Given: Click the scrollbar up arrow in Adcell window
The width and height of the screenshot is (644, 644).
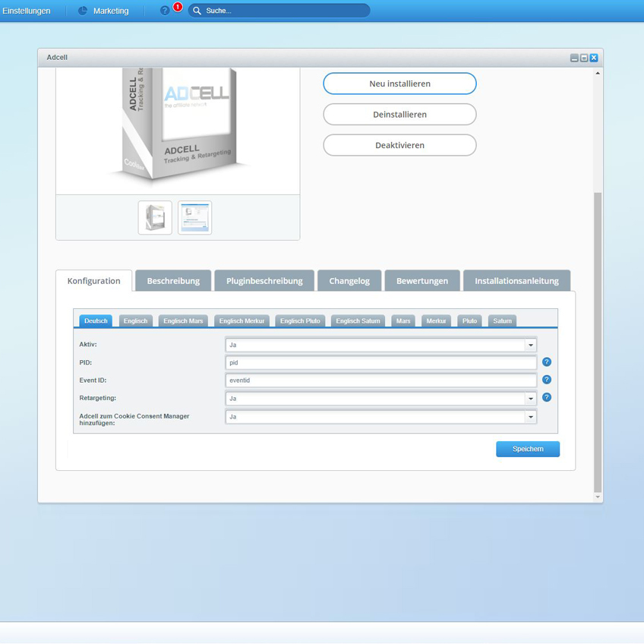Looking at the screenshot, I should (598, 73).
